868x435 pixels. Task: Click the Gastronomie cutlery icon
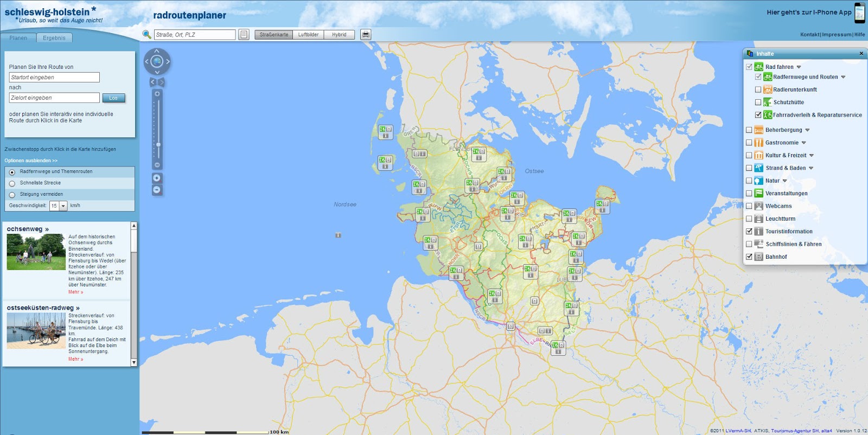[x=759, y=143]
